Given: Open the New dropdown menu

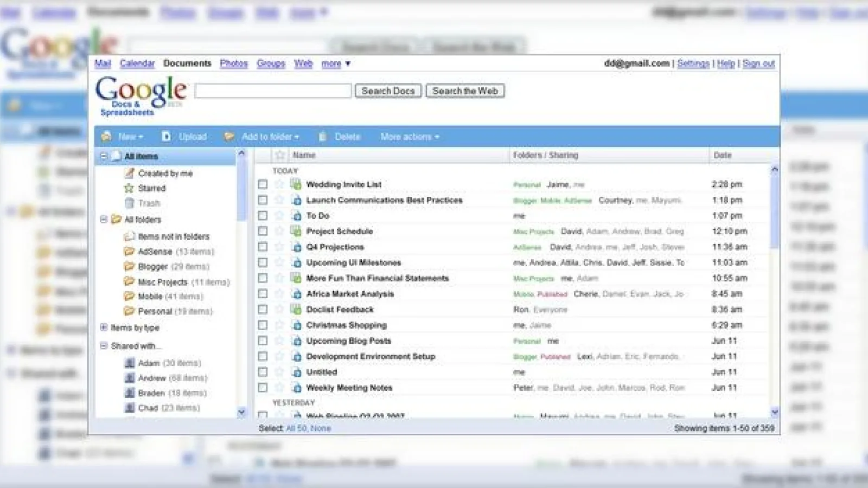Looking at the screenshot, I should click(130, 137).
